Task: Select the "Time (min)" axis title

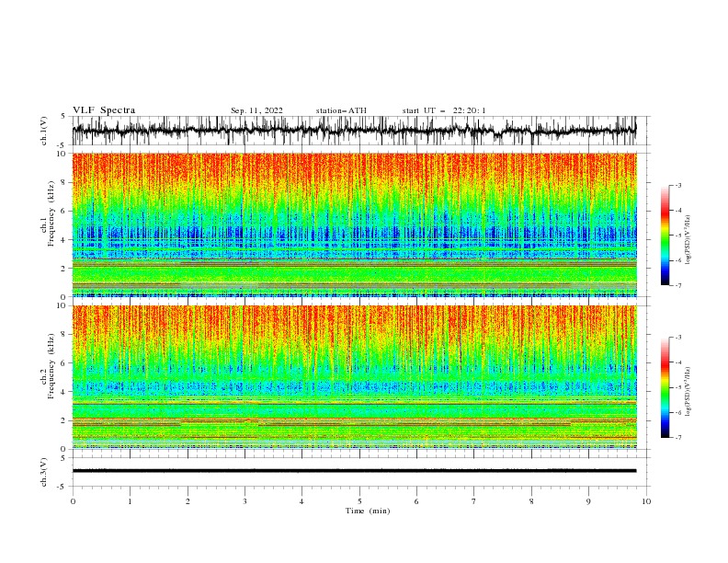Action: (368, 511)
